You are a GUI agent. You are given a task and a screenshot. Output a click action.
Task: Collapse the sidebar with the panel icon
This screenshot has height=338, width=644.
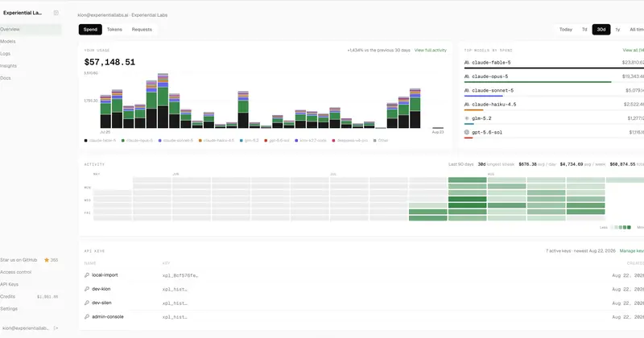(56, 13)
